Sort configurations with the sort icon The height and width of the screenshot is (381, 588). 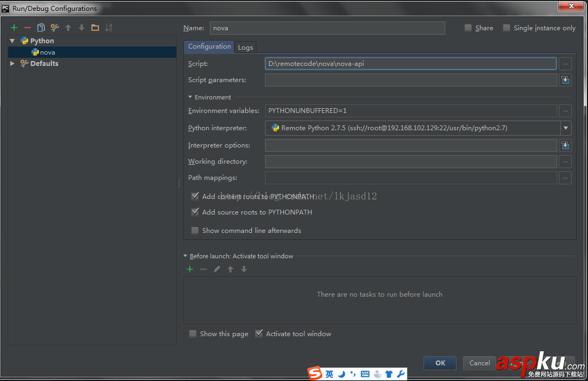click(108, 27)
